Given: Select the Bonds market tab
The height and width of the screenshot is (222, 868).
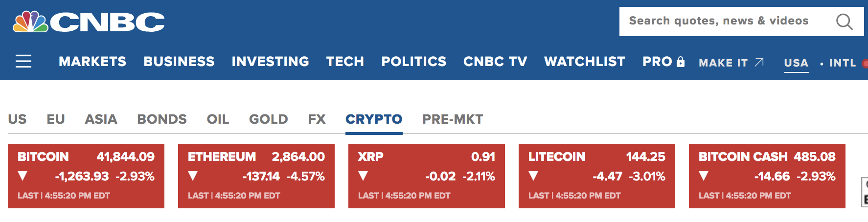Looking at the screenshot, I should pyautogui.click(x=162, y=119).
